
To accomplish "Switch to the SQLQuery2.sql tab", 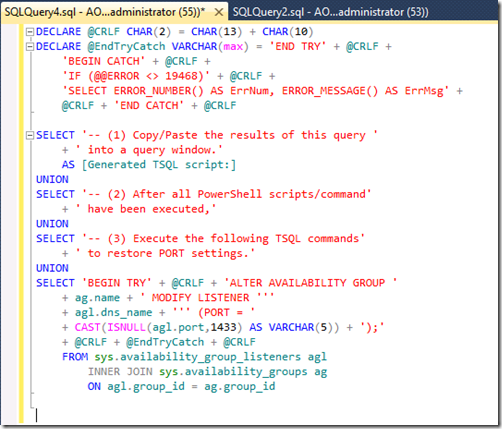I will click(330, 12).
